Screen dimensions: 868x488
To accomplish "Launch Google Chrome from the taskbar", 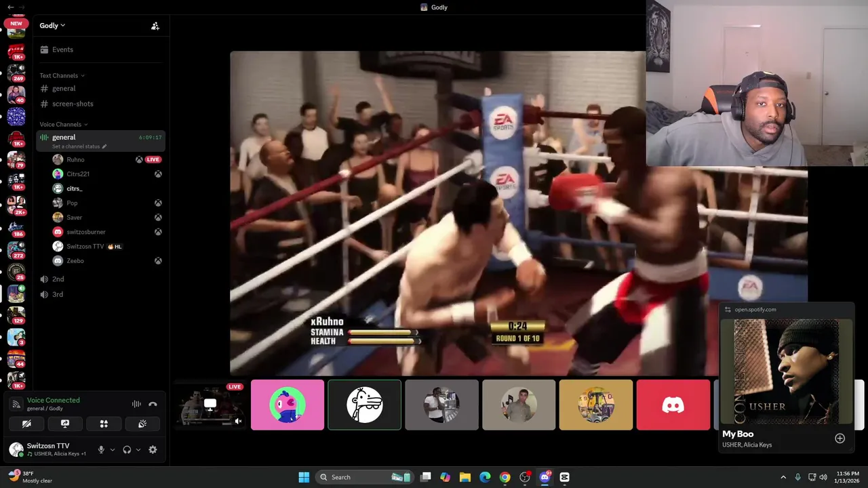I will (x=505, y=477).
